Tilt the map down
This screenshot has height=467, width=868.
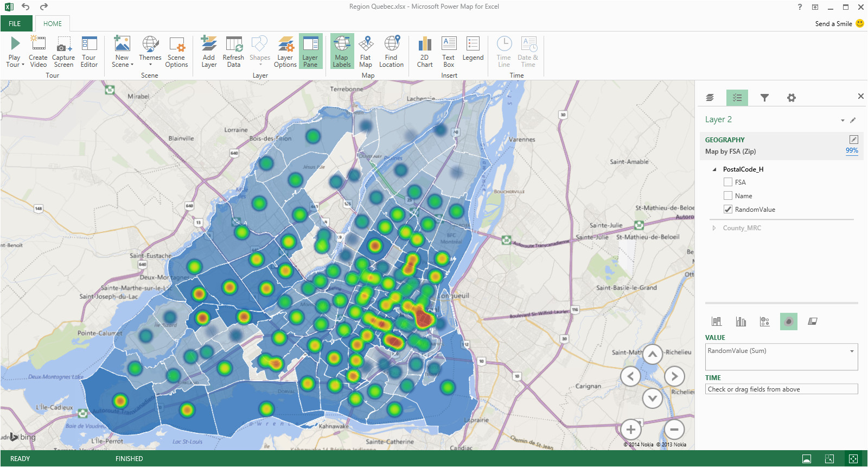click(x=653, y=399)
